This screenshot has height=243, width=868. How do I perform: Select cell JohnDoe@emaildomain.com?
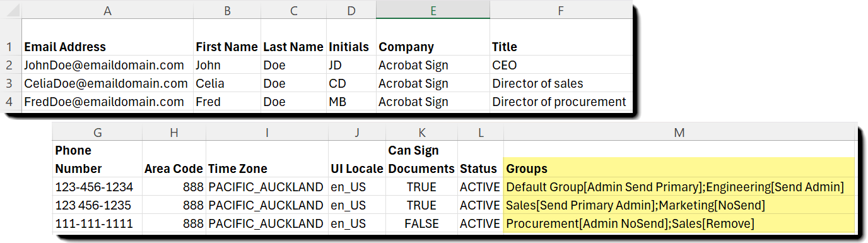tap(107, 65)
